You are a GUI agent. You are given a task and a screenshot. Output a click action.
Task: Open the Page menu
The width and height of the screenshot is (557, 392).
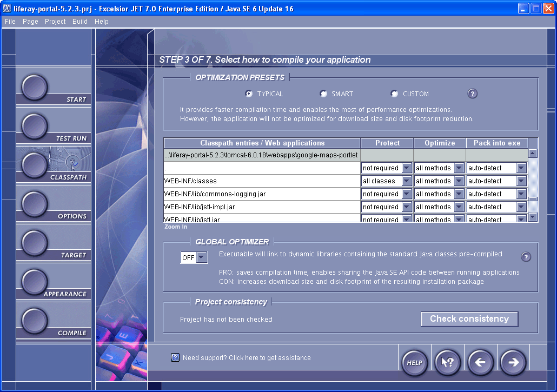pos(30,21)
